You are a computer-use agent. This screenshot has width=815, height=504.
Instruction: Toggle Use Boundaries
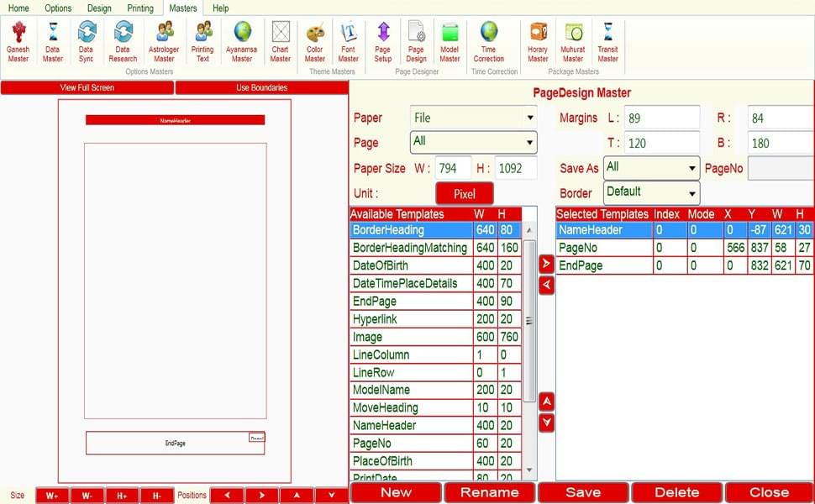[x=261, y=87]
